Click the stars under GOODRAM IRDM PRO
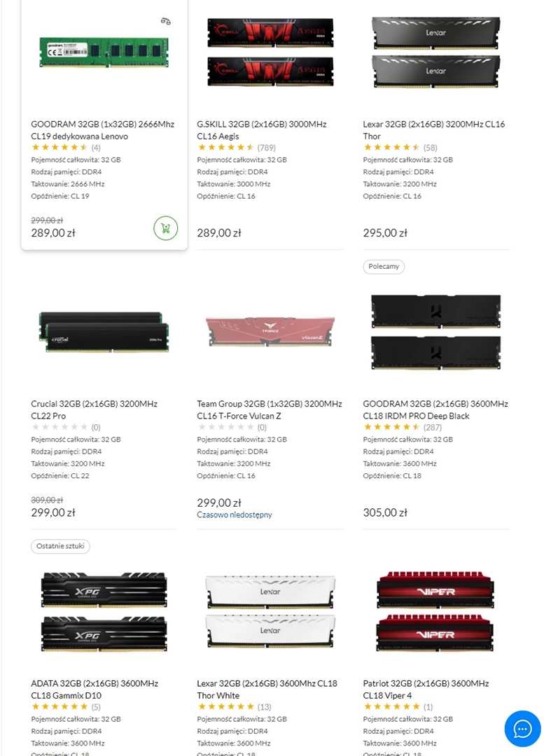Viewport: 544px width, 756px height. click(391, 427)
